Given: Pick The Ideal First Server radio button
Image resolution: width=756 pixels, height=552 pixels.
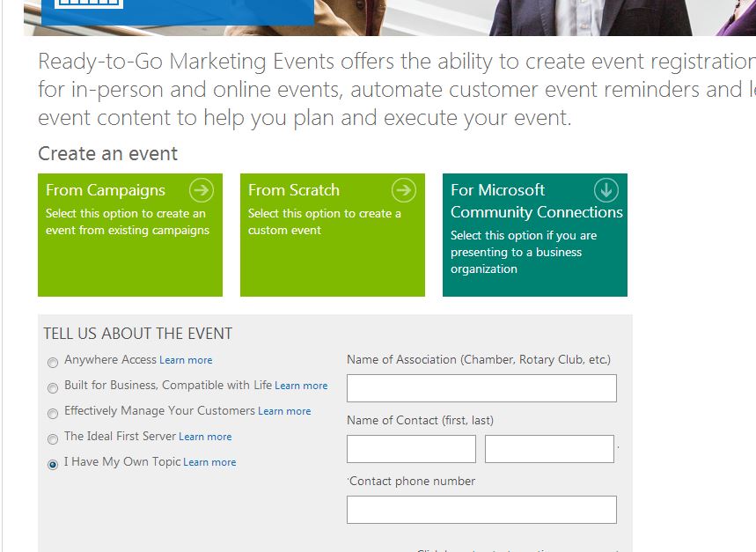Looking at the screenshot, I should pos(53,438).
